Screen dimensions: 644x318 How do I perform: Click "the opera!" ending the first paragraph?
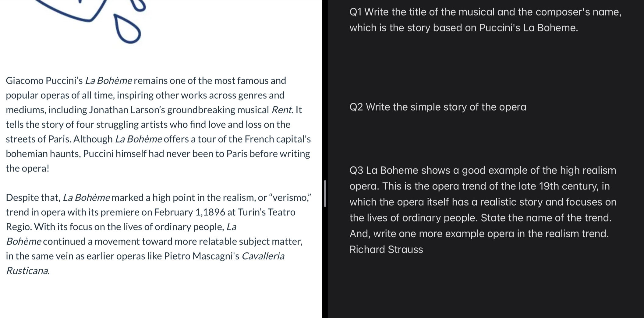[x=27, y=168]
